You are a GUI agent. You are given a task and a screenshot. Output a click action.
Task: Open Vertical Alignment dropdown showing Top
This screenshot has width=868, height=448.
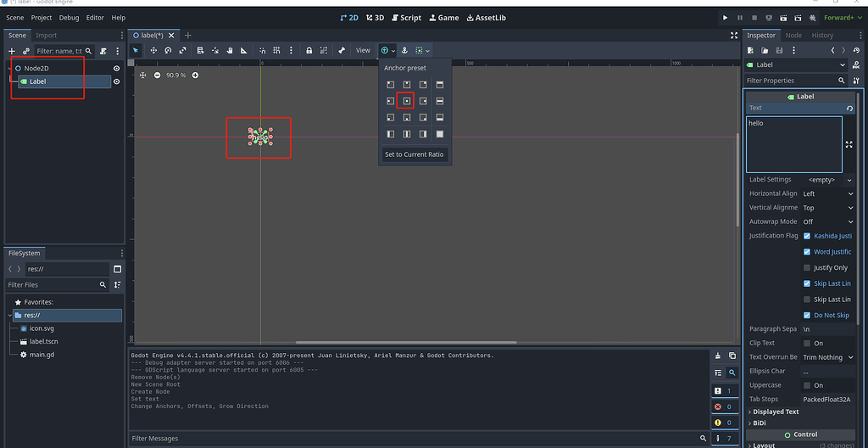tap(827, 208)
